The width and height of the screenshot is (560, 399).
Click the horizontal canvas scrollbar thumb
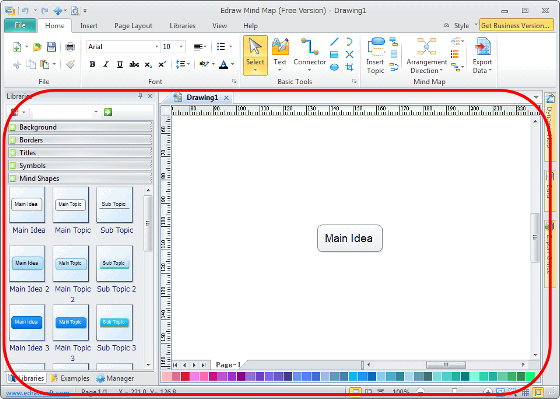pyautogui.click(x=446, y=365)
